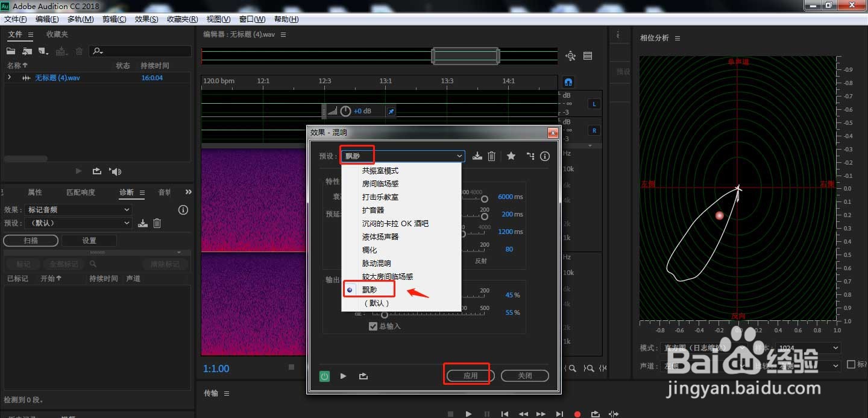Expand 无标题 (4).wav file entry
Image resolution: width=868 pixels, height=418 pixels.
point(9,78)
